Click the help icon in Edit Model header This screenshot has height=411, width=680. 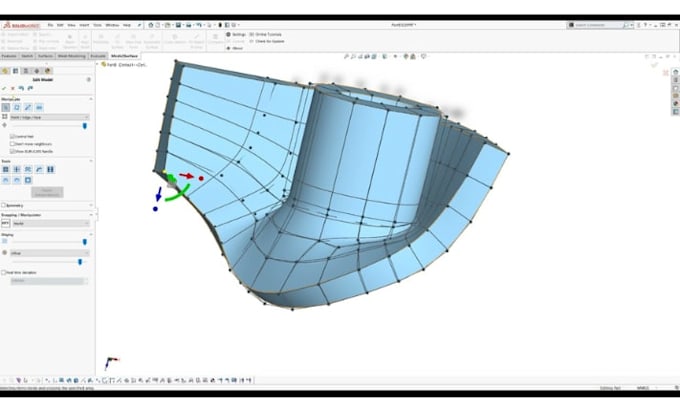point(89,80)
